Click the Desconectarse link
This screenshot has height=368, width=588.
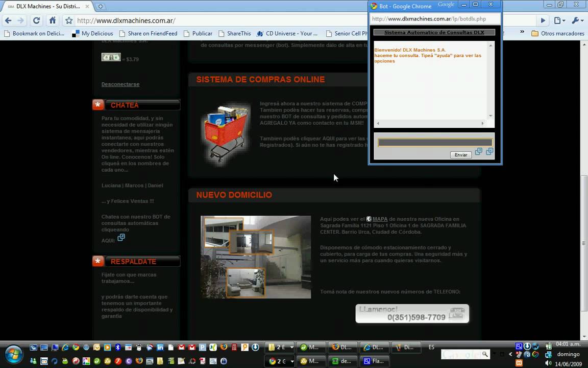click(x=120, y=84)
